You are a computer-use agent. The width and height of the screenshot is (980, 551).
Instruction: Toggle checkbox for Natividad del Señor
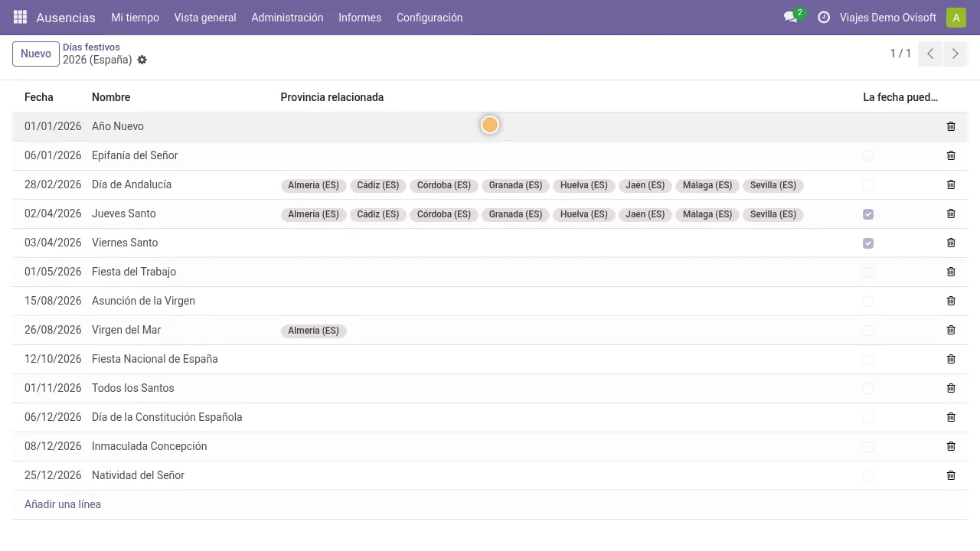click(868, 476)
